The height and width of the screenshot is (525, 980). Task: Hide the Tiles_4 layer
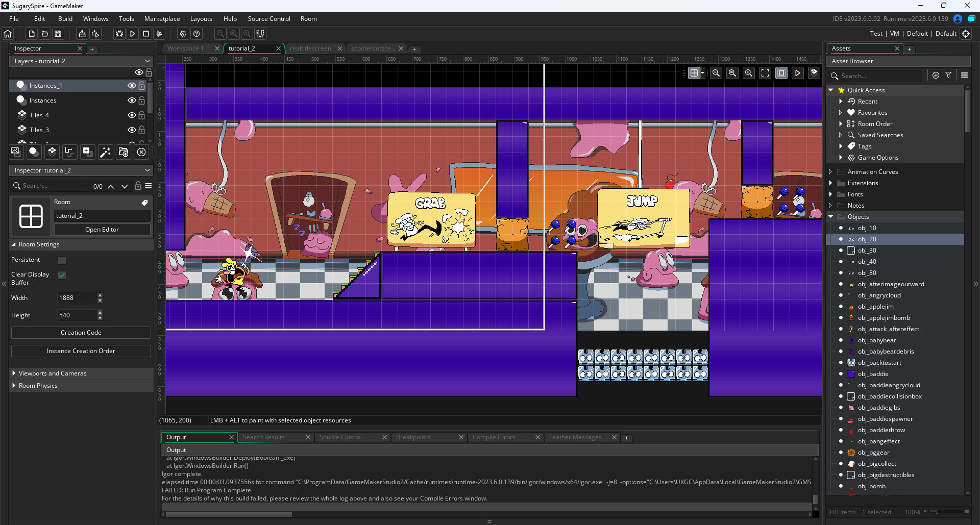(x=132, y=115)
